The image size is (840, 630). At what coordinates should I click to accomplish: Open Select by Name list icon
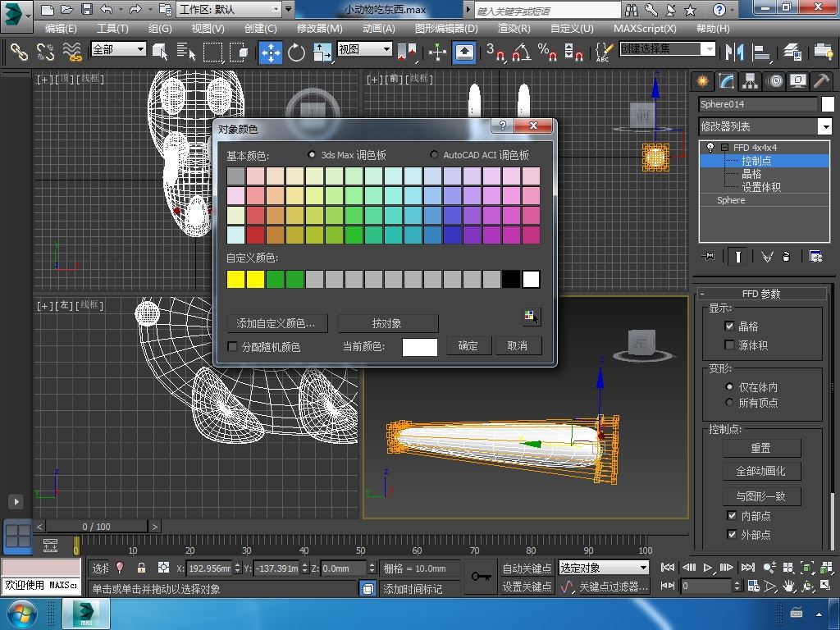tap(186, 52)
